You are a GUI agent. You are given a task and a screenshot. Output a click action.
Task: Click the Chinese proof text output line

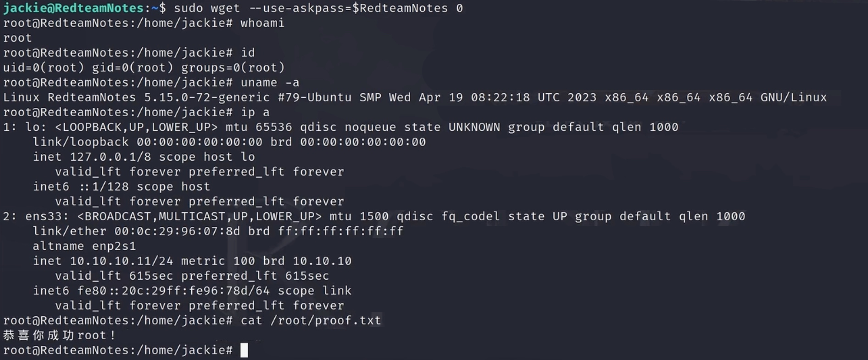59,335
